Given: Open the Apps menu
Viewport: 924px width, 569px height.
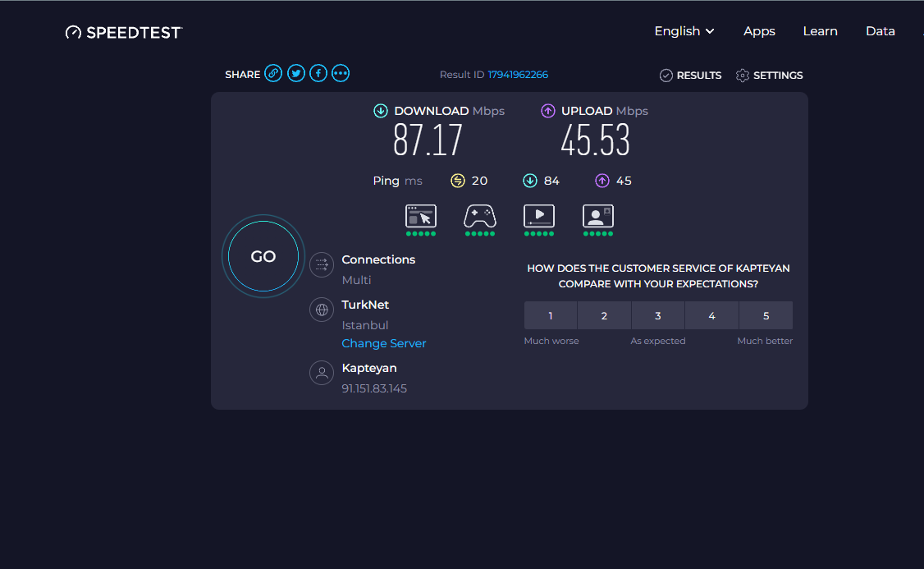Looking at the screenshot, I should pyautogui.click(x=759, y=31).
